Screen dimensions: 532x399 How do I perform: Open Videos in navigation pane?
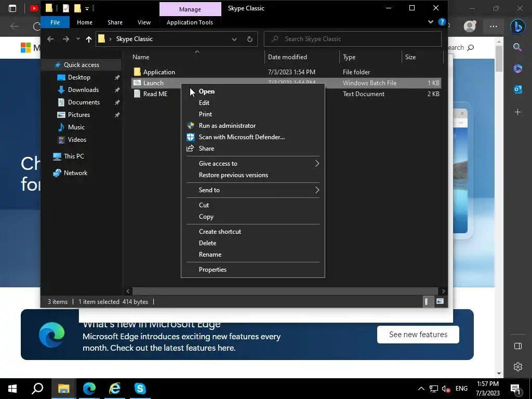pyautogui.click(x=77, y=140)
